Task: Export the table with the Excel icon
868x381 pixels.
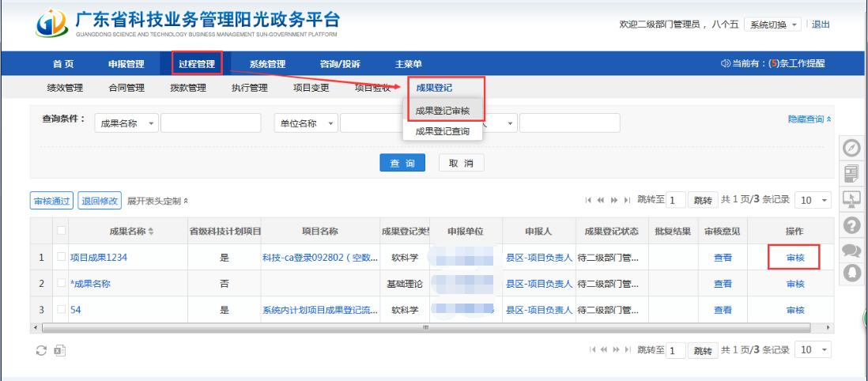Action: [59, 350]
